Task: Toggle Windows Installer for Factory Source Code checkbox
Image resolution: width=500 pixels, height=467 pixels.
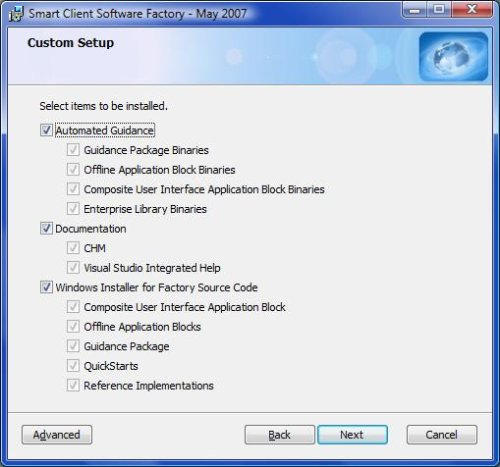Action: 46,287
